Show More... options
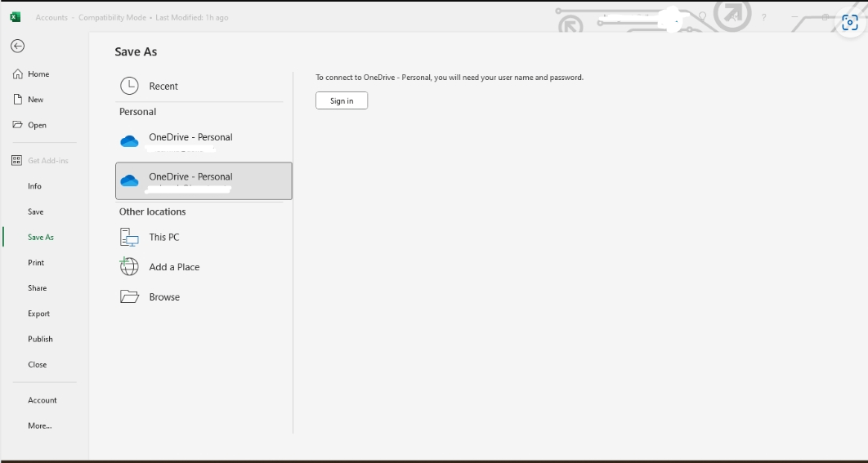868x463 pixels. click(39, 425)
